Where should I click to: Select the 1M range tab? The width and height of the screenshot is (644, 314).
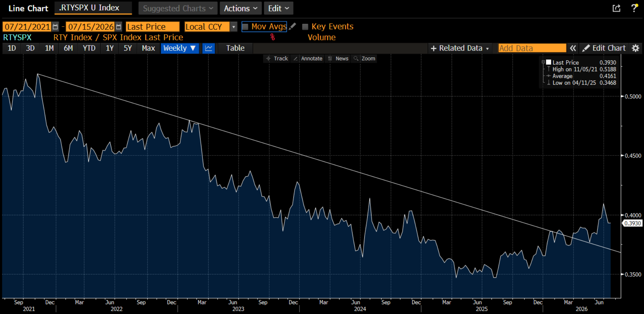click(x=49, y=48)
